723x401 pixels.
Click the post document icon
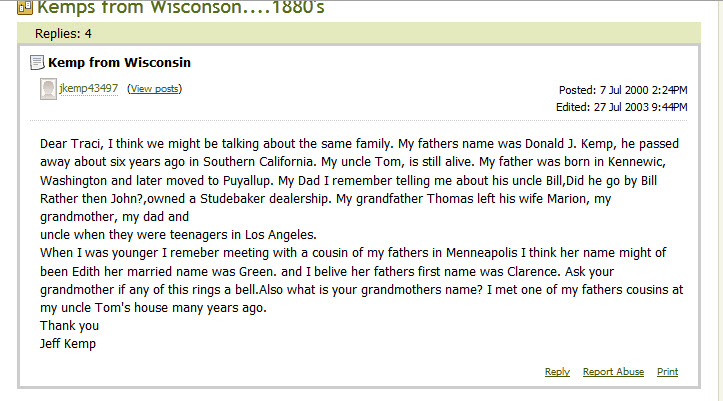[37, 62]
